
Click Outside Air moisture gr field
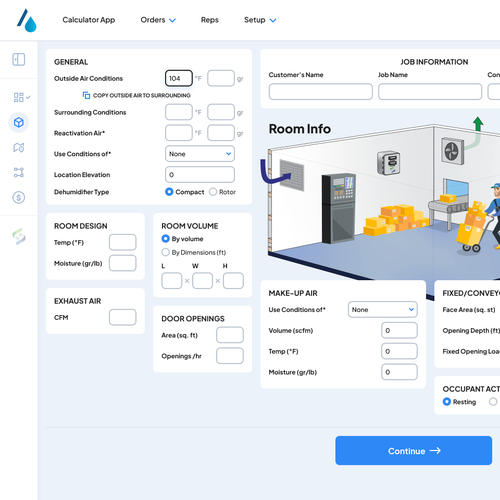[x=221, y=78]
